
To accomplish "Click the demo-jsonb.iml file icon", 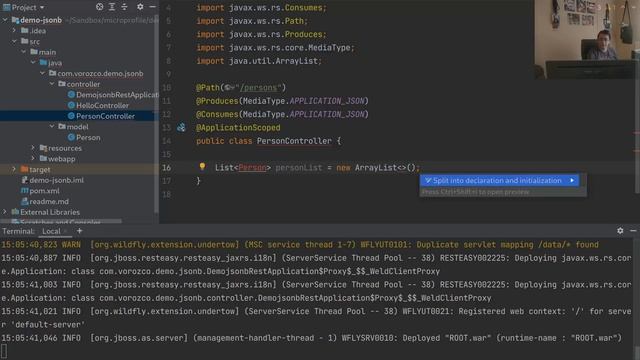I will click(24, 180).
